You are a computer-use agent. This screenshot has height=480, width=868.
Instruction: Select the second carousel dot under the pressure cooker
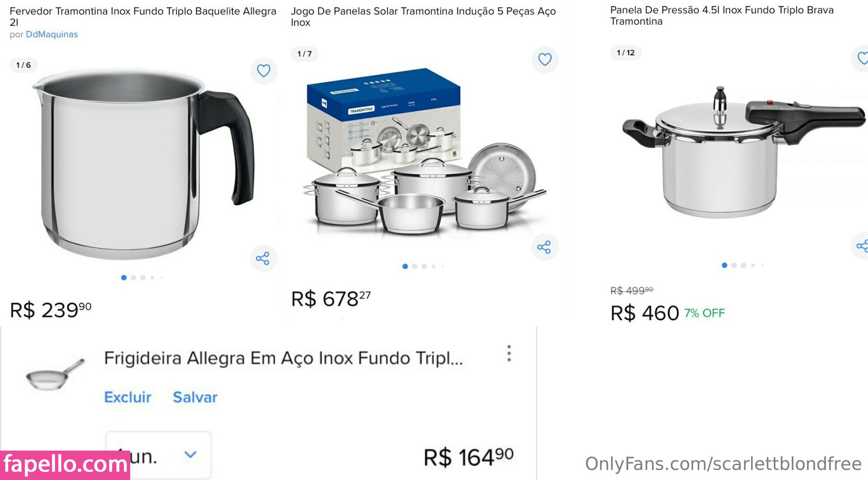click(734, 266)
